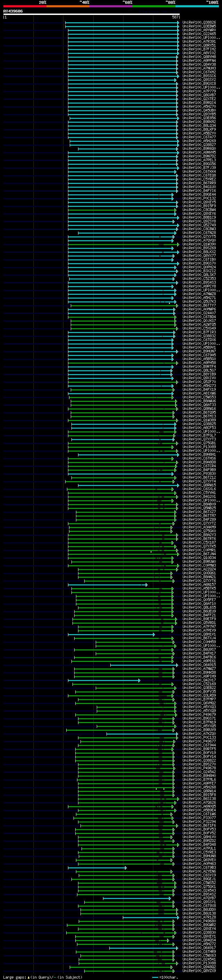Click UniRef100_Q5U7K3 label
Screen dimensions: 222x980
199,301
